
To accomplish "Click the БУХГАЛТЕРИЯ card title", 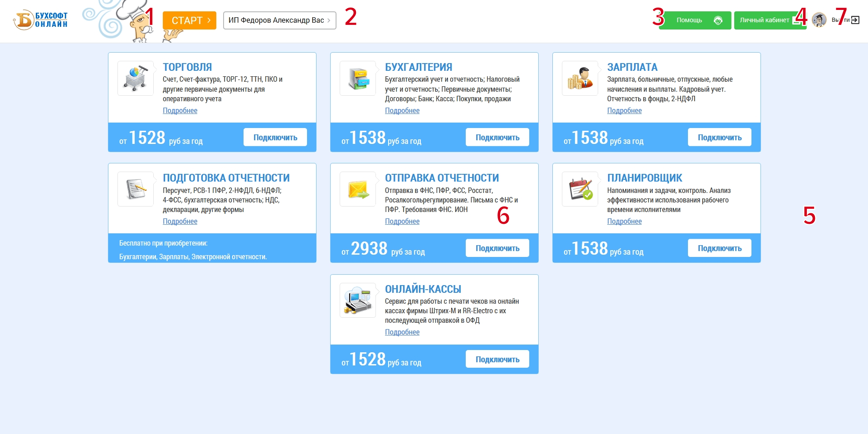I will pos(419,67).
